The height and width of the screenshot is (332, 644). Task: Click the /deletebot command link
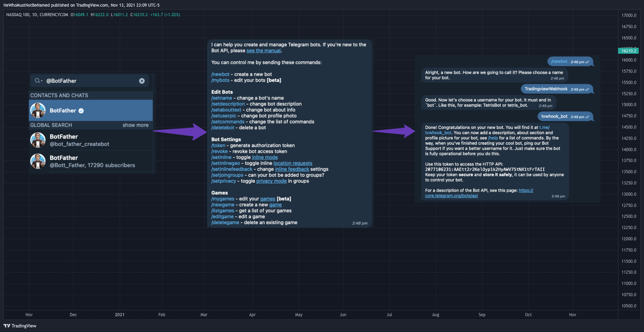click(x=223, y=128)
